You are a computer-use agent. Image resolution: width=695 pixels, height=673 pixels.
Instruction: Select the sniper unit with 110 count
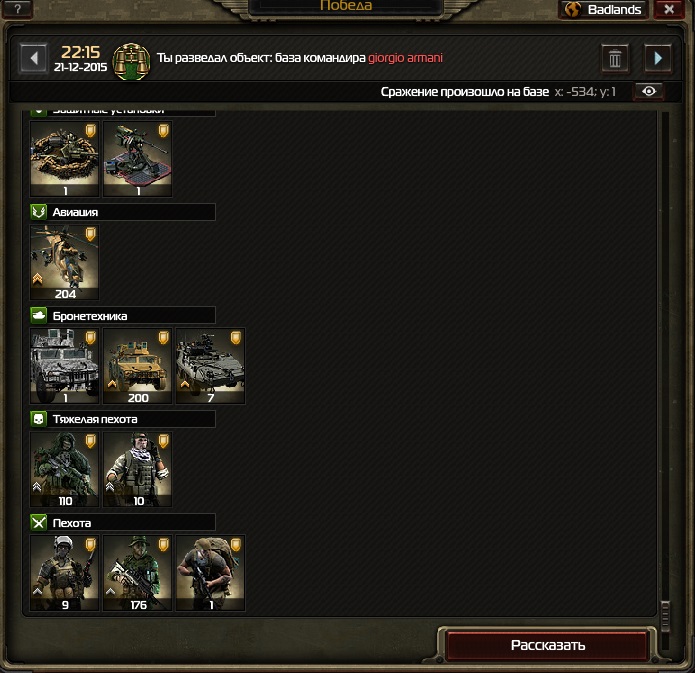[65, 470]
